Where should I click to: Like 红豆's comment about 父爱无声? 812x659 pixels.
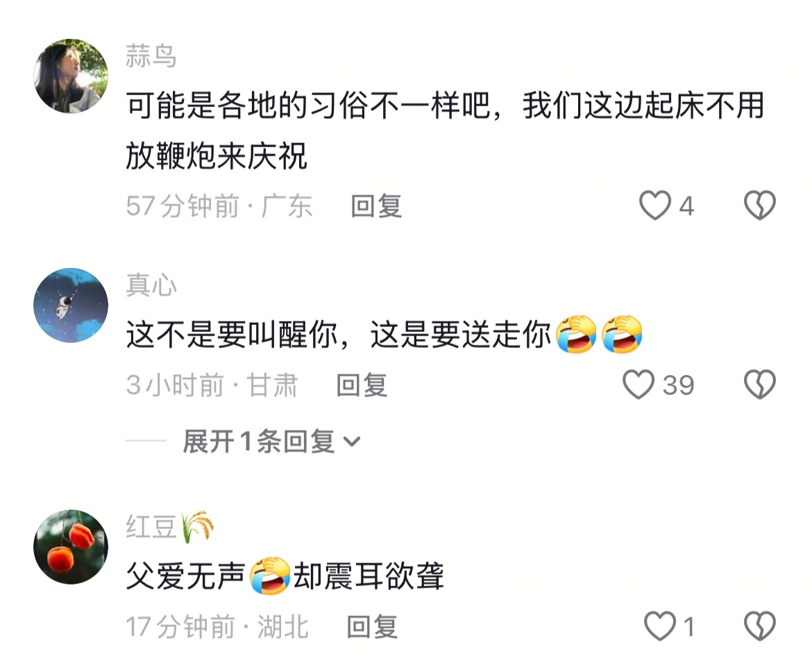tap(660, 626)
